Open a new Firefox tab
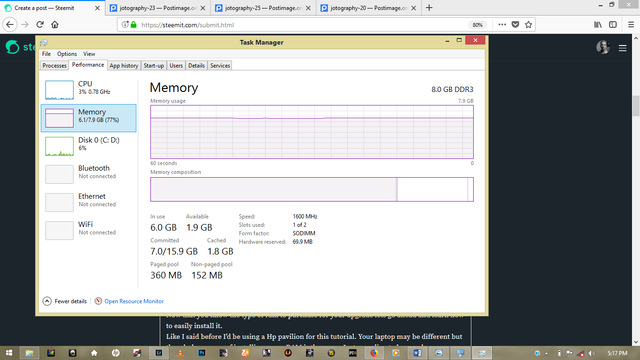Viewport: 640px width, 360px height. point(429,8)
